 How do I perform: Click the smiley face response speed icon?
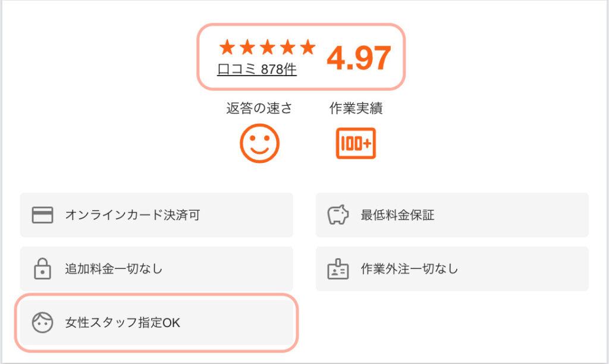pos(259,143)
